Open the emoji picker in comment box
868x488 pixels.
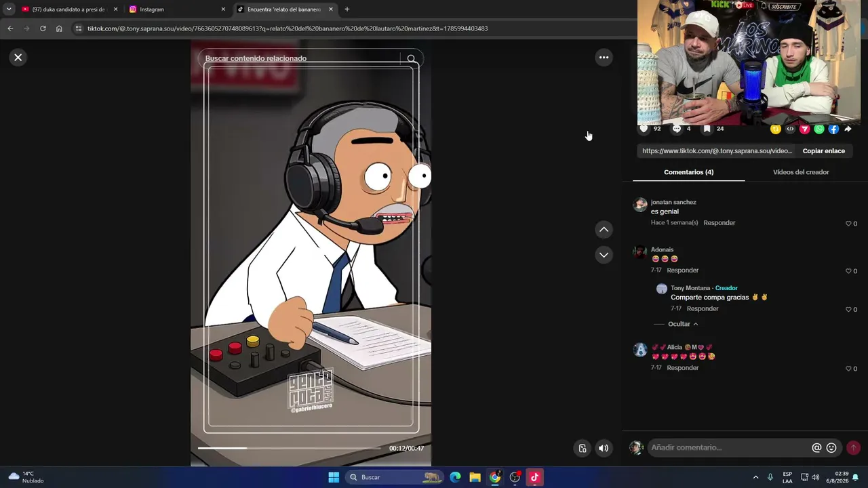click(x=831, y=448)
